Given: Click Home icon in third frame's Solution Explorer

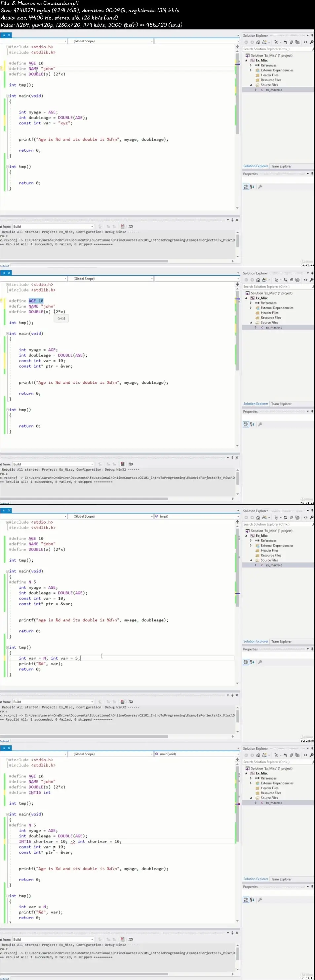Looking at the screenshot, I should click(x=258, y=517).
